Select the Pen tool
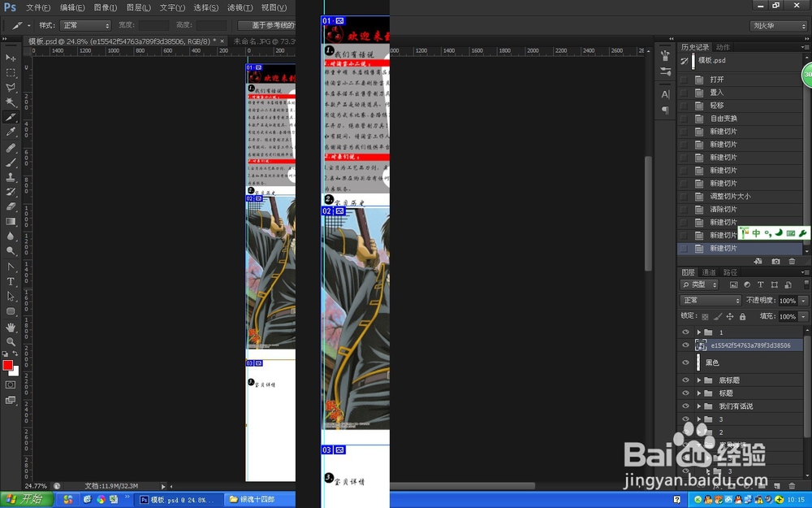The height and width of the screenshot is (508, 812). click(11, 267)
